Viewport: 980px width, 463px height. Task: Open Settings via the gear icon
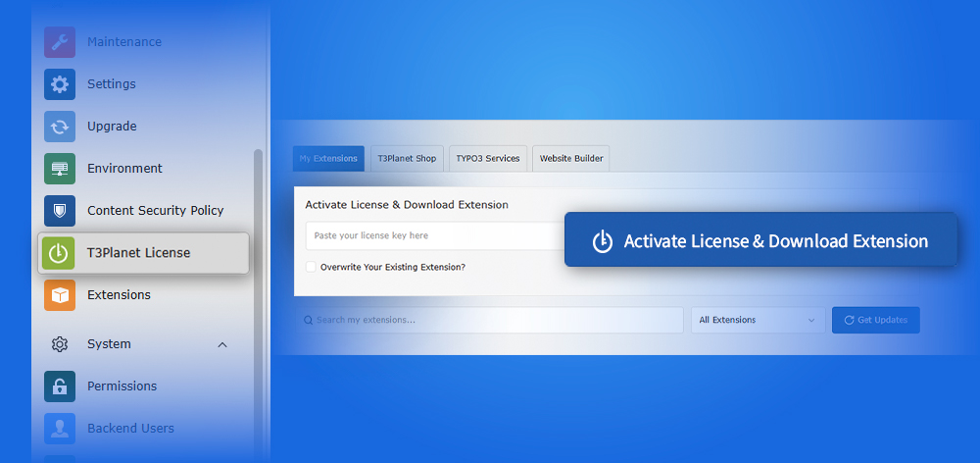(60, 84)
